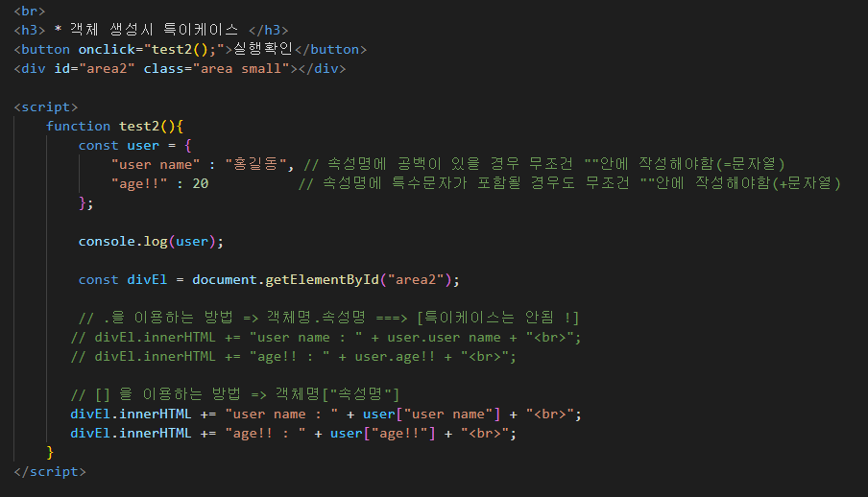The height and width of the screenshot is (497, 868).
Task: Click the function's closing brace
Action: (50, 452)
